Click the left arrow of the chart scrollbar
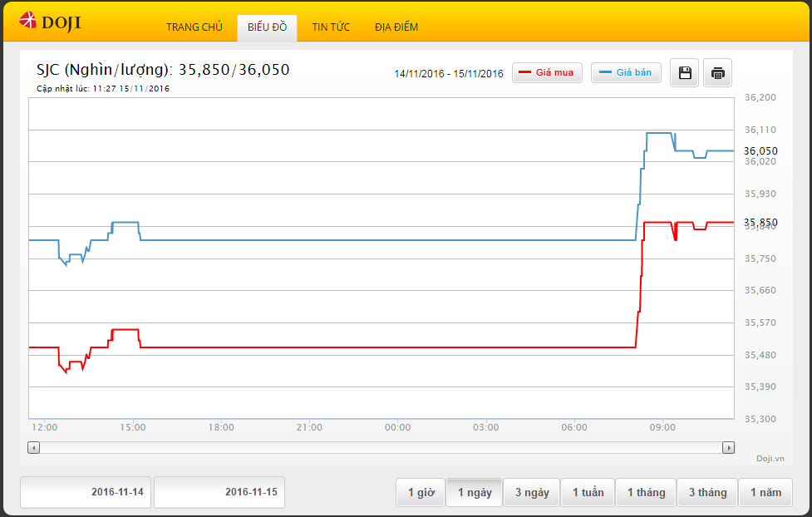Screen dimensions: 812x517 point(34,447)
